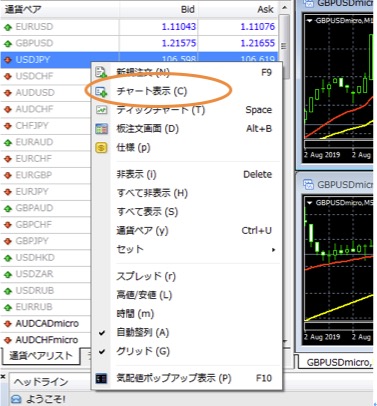This screenshot has width=377, height=406.
Task: Click the green up arrow beside EURUSD
Action: 8,27
